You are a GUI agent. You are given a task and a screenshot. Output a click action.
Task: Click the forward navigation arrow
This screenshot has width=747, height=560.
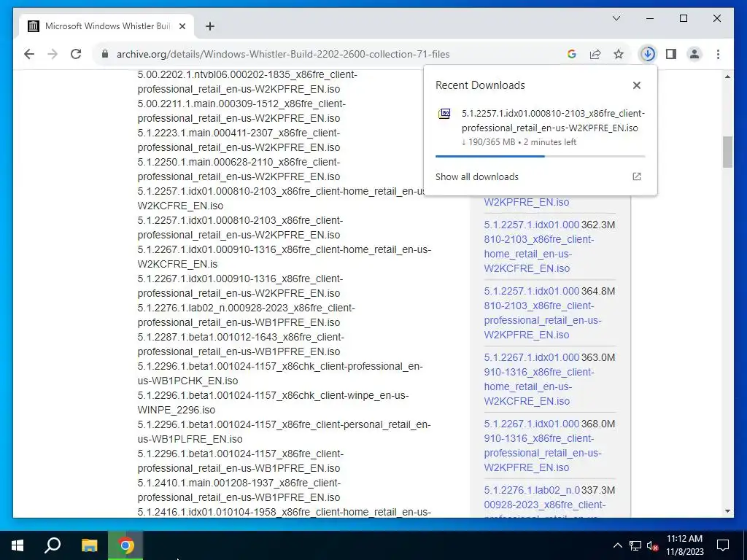pos(53,54)
